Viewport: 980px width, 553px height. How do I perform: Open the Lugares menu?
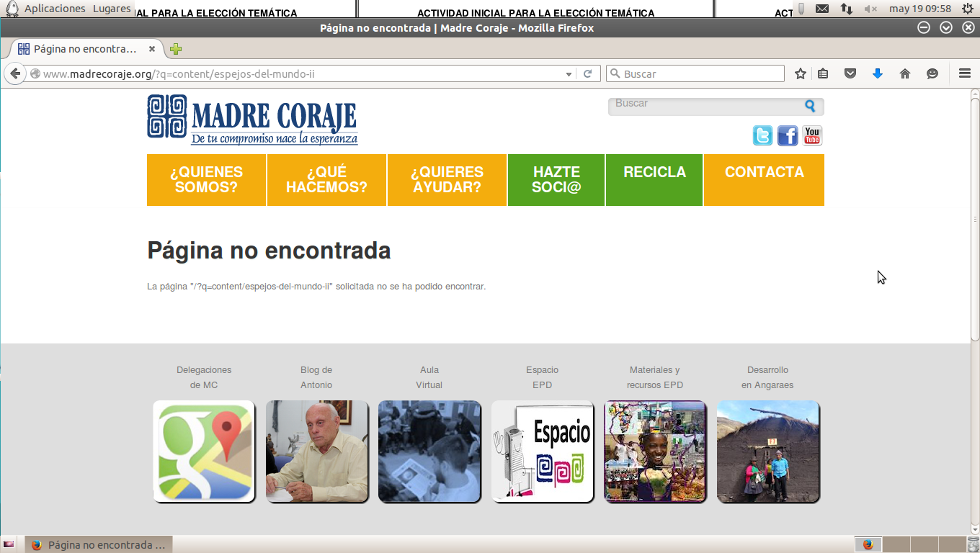(112, 9)
